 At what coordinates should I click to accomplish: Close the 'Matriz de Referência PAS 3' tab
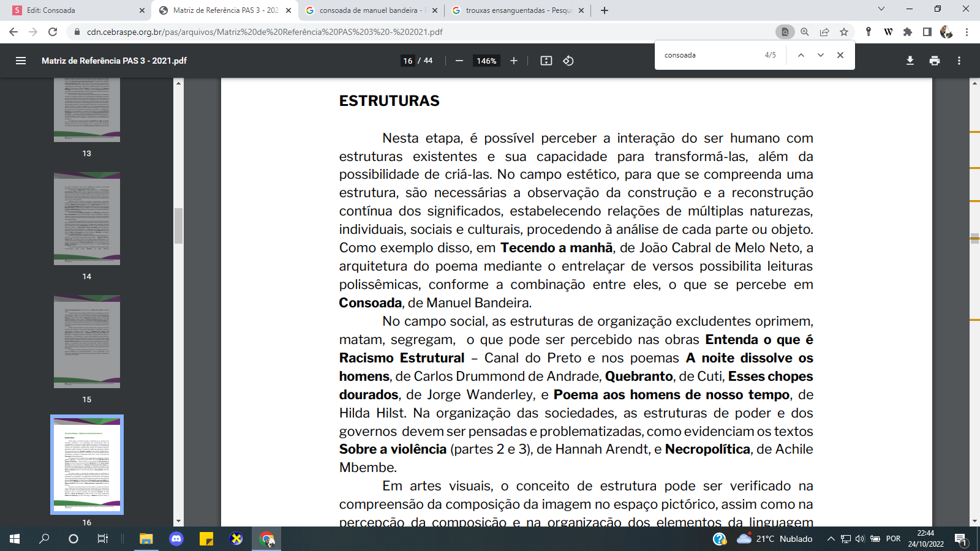click(x=288, y=10)
